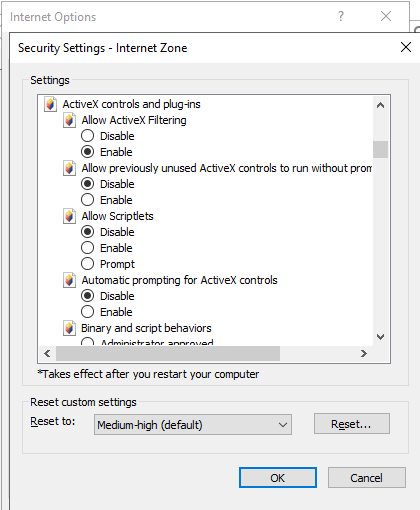Click the vertical scrollbar thumb in settings list
420x510 pixels.
380,149
